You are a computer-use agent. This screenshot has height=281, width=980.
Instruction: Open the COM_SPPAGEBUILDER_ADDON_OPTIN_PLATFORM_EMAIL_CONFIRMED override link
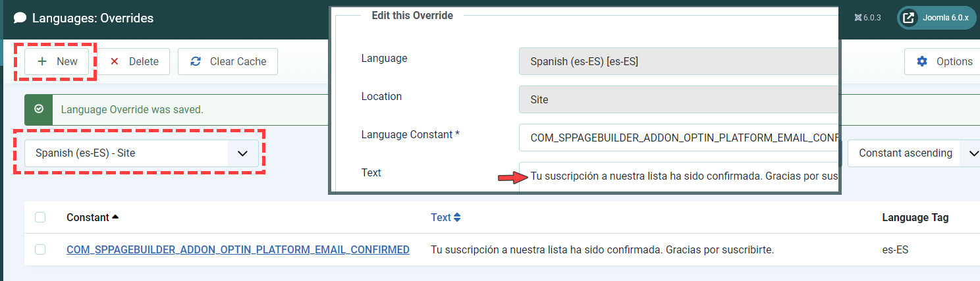pyautogui.click(x=238, y=249)
